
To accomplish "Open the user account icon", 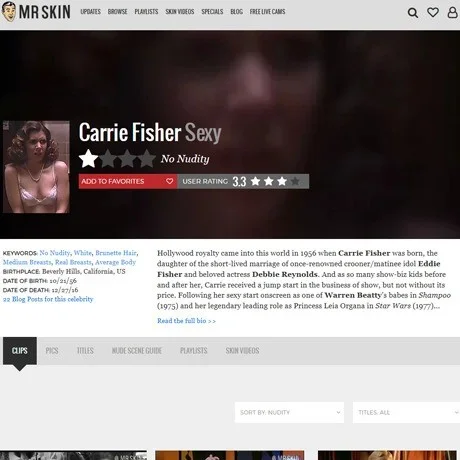I will tap(452, 12).
